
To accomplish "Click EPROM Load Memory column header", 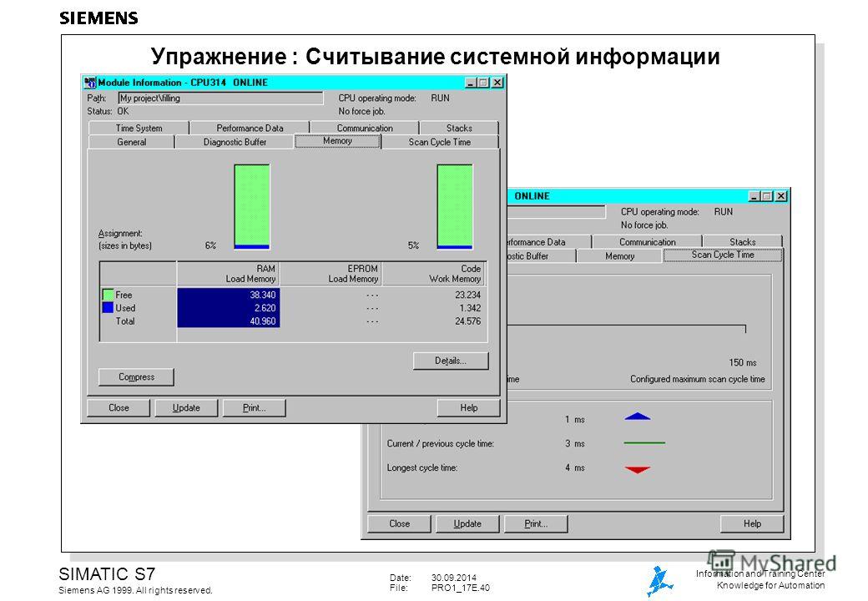I will [331, 274].
